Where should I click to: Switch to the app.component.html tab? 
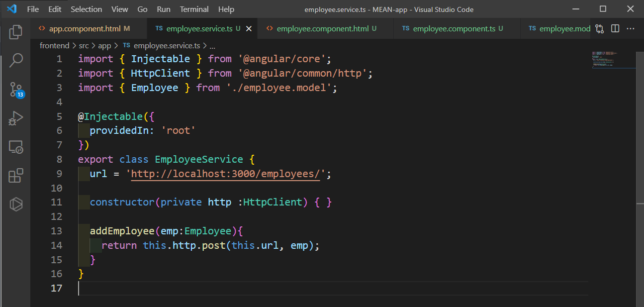click(89, 29)
